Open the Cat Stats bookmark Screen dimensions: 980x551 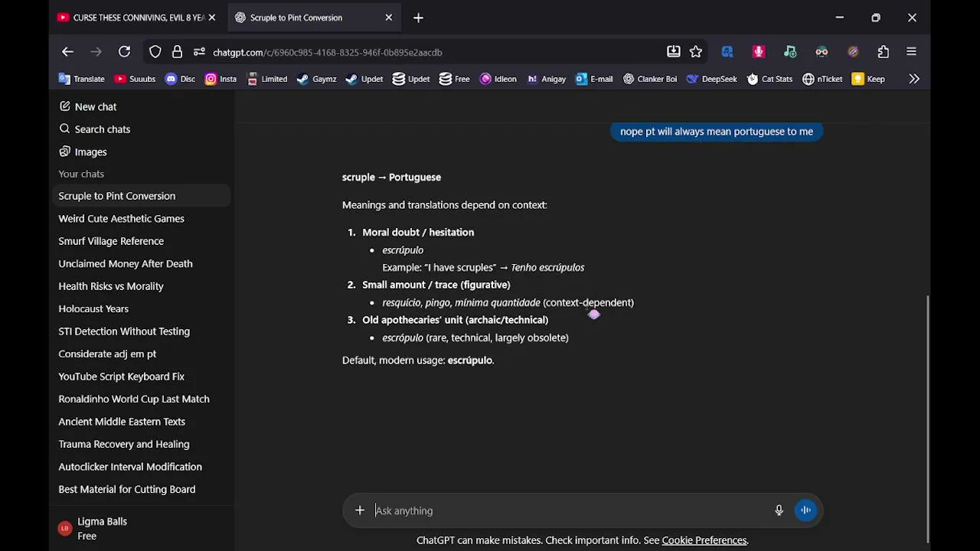tap(769, 79)
